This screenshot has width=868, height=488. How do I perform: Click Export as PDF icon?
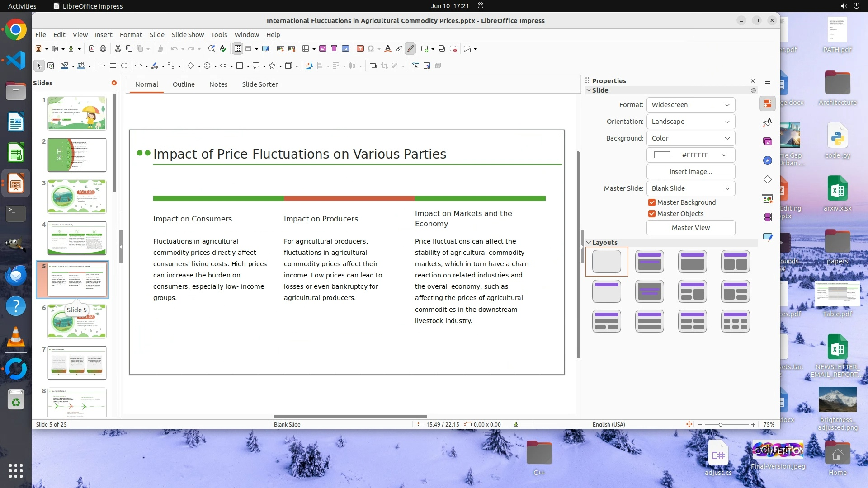click(x=92, y=49)
